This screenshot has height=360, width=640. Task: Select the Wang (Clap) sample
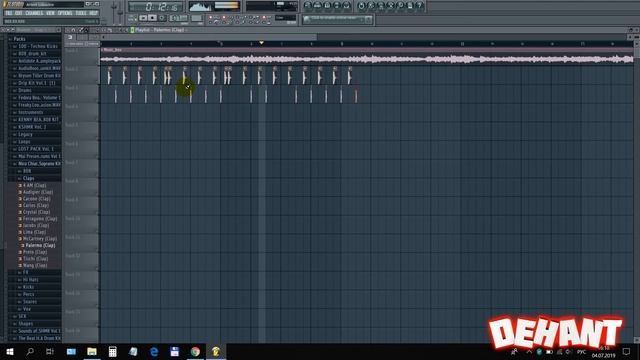(x=35, y=265)
